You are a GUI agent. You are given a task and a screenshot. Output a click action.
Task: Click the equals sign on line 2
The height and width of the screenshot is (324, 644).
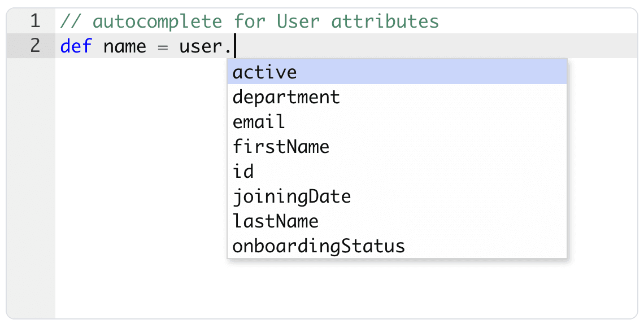click(x=163, y=46)
